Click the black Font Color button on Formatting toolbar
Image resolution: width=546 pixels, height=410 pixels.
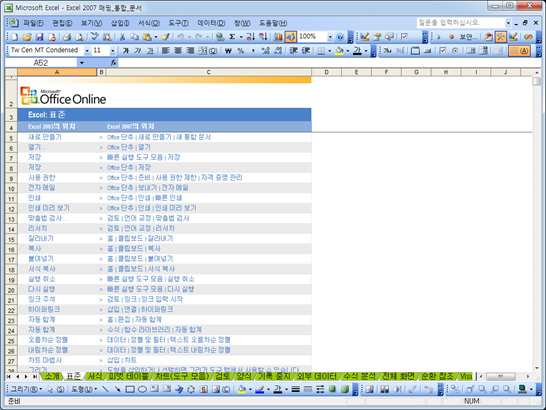357,51
